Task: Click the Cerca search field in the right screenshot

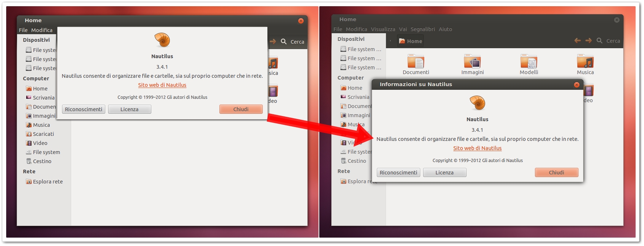Action: click(x=613, y=41)
